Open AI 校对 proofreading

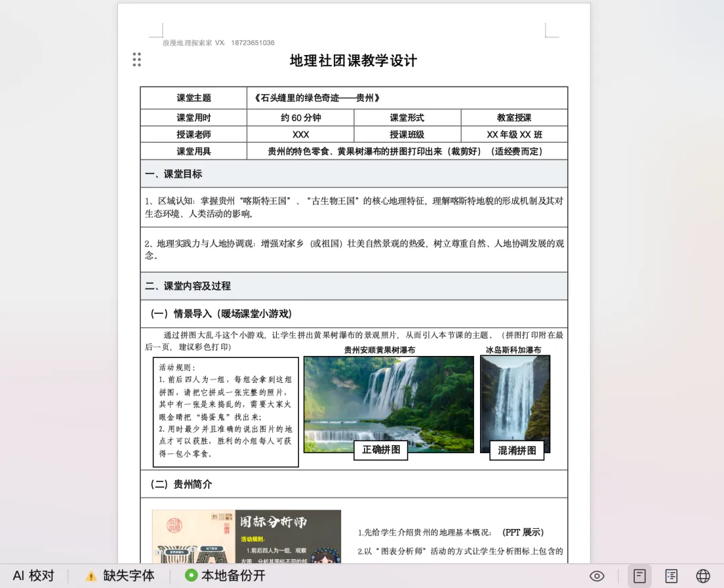coord(34,575)
